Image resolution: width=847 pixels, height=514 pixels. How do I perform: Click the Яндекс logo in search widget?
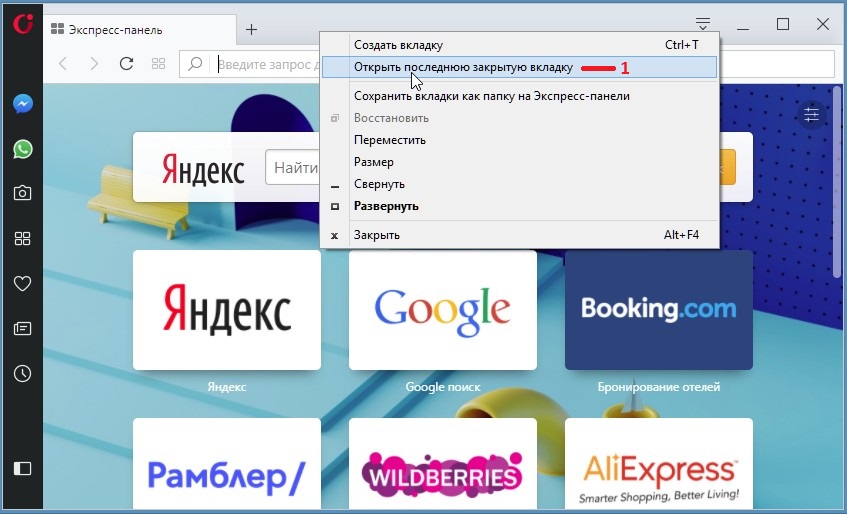(203, 169)
